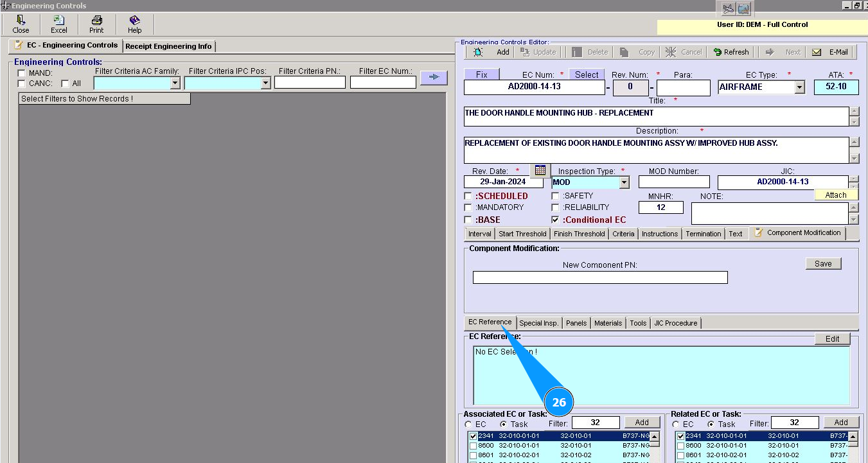Open the Rev. Date calendar picker
The width and height of the screenshot is (868, 463).
coord(540,170)
